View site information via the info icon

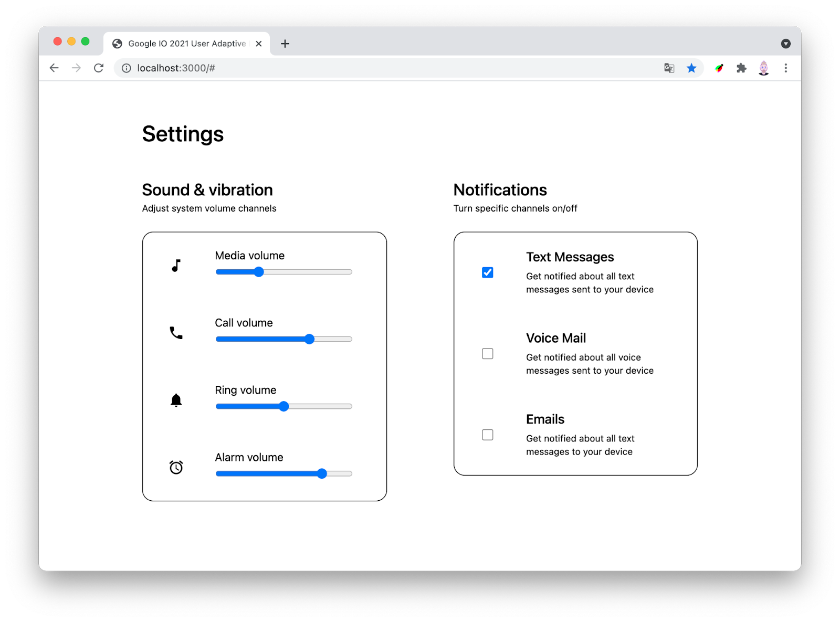tap(127, 68)
